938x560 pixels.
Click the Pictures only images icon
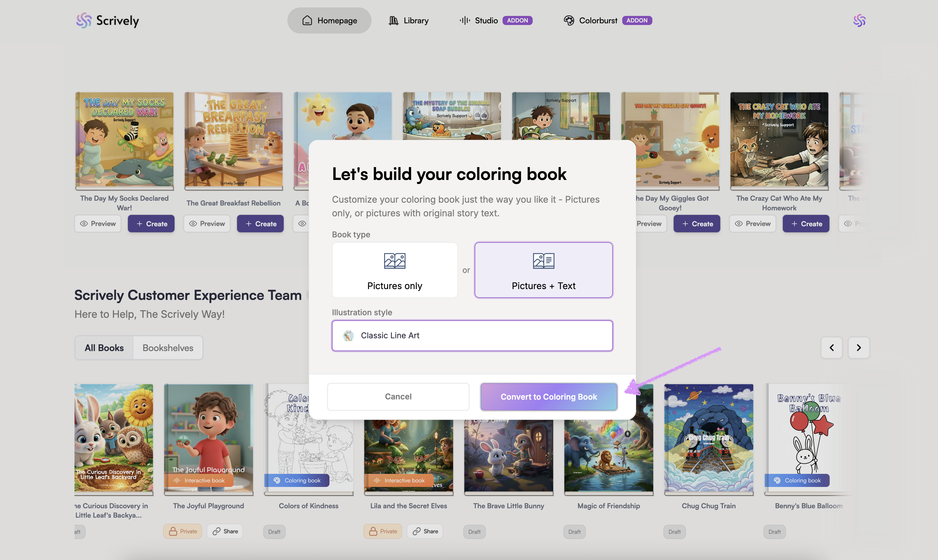click(394, 261)
